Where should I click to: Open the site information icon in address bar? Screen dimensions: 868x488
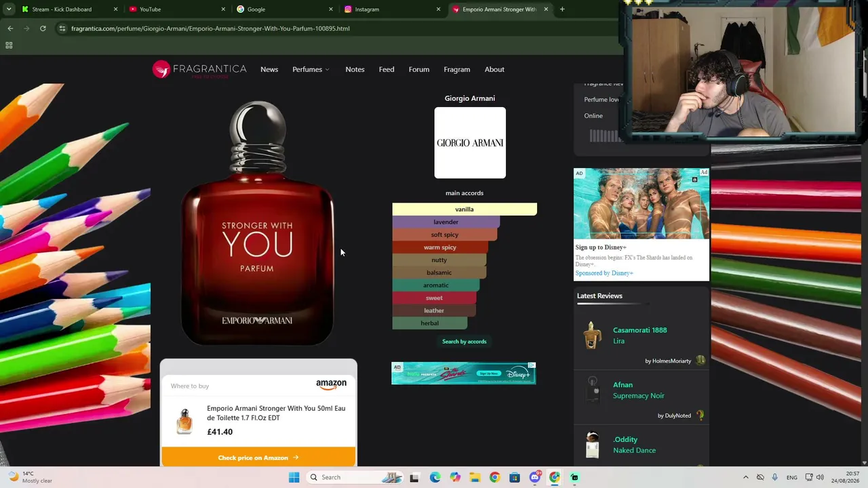[62, 28]
